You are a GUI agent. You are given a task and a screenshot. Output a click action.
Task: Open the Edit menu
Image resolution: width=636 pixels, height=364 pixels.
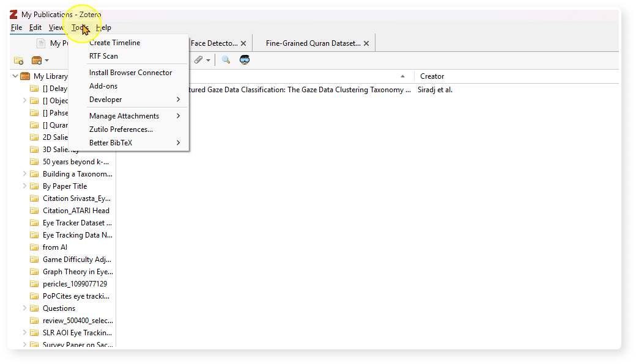tap(35, 27)
